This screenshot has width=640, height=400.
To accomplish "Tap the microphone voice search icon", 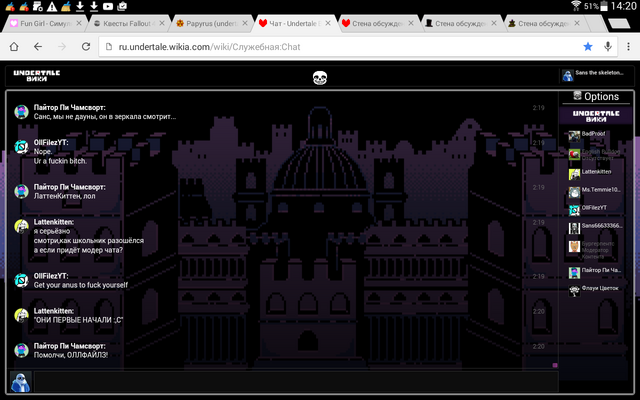I will 608,47.
